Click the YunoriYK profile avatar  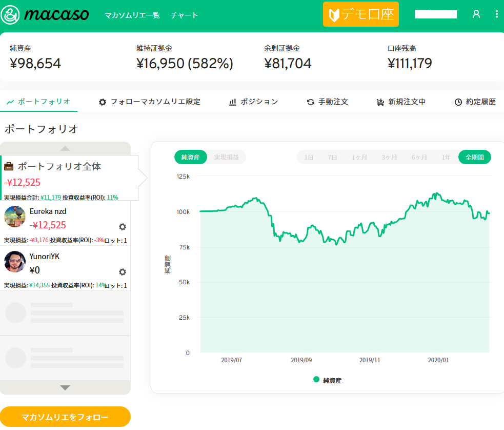[x=15, y=262]
